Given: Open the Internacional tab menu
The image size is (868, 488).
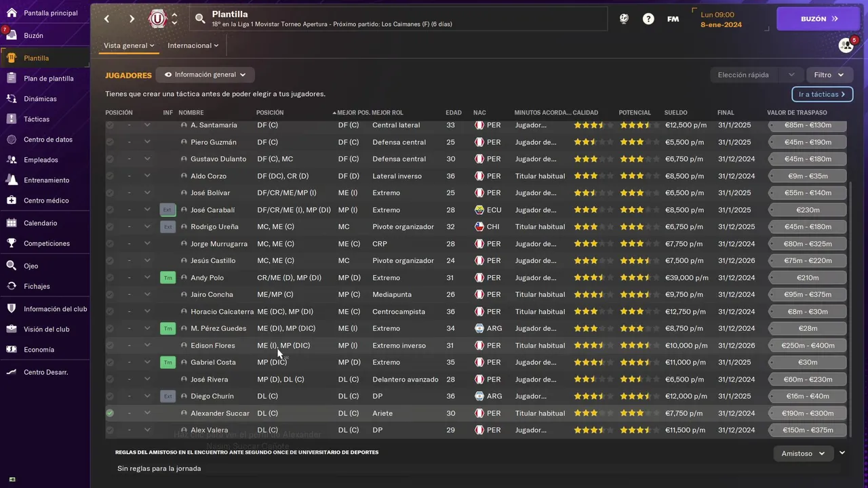Looking at the screenshot, I should [x=193, y=45].
